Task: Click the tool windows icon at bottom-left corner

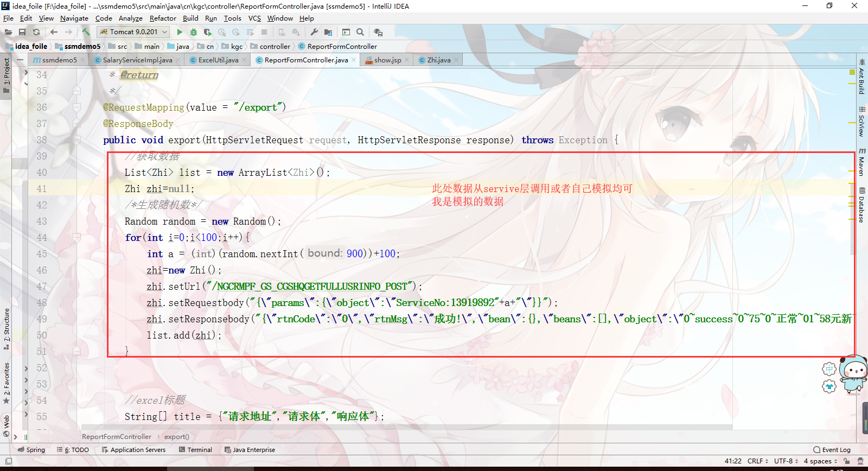Action: 8,461
